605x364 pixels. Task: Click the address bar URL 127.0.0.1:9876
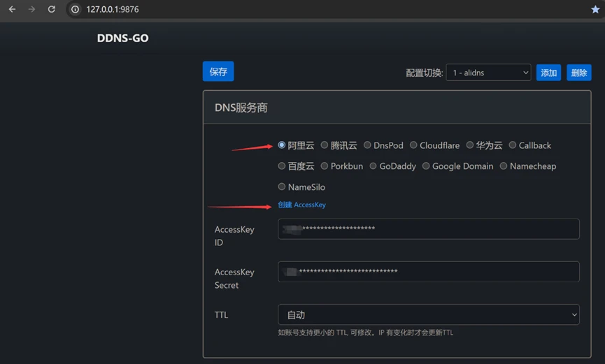[113, 9]
